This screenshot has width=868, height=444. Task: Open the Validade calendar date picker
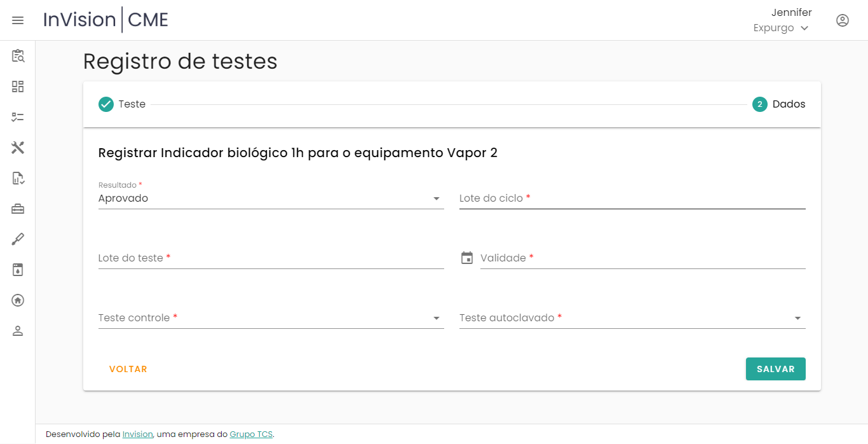467,258
